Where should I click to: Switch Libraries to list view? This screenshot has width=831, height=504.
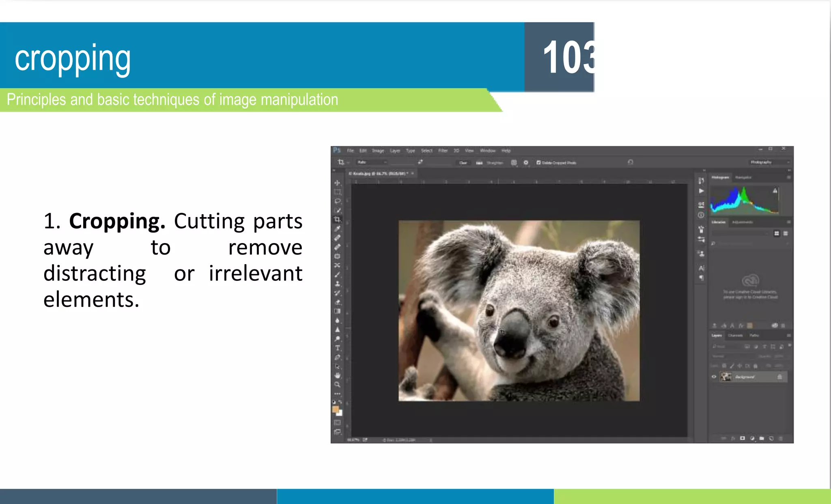pyautogui.click(x=786, y=233)
